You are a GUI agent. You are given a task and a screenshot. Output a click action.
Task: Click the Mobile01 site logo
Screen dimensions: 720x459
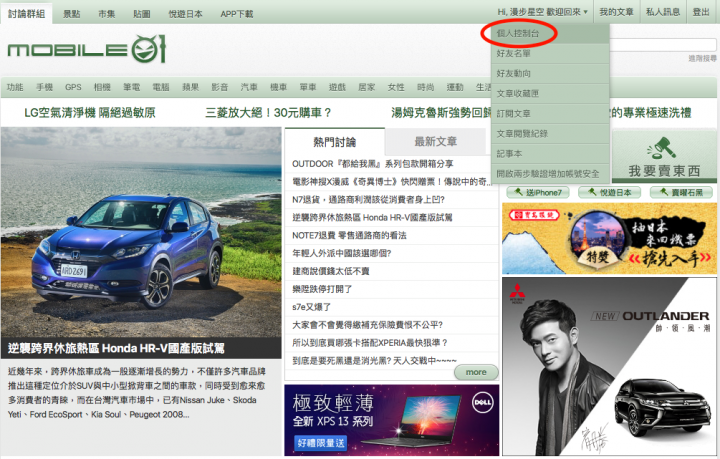(86, 49)
